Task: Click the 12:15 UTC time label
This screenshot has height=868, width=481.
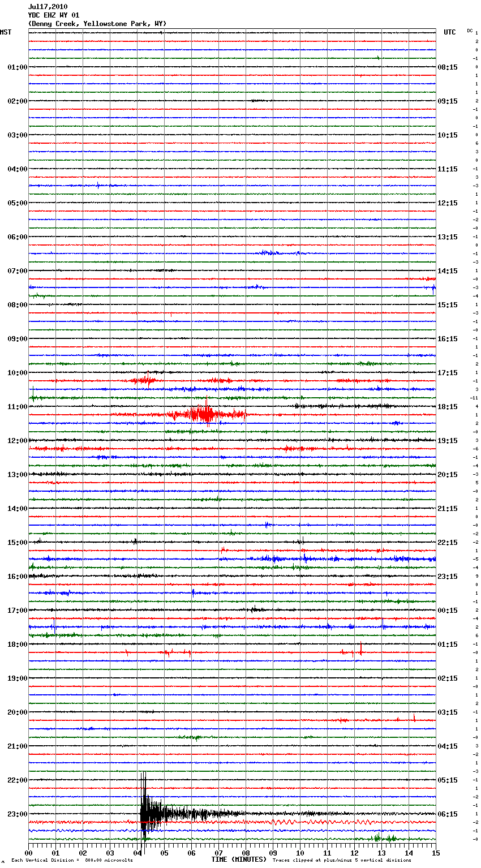Action: click(448, 203)
